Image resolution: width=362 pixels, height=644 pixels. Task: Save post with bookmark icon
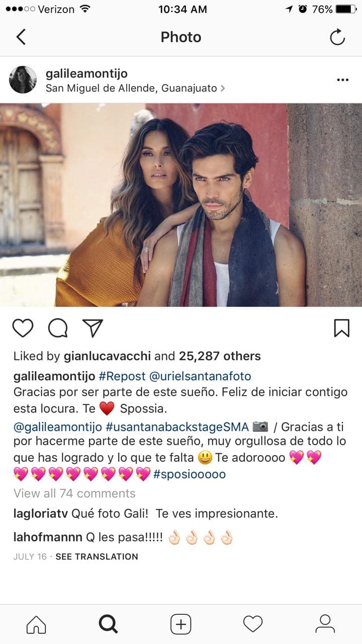pyautogui.click(x=341, y=328)
